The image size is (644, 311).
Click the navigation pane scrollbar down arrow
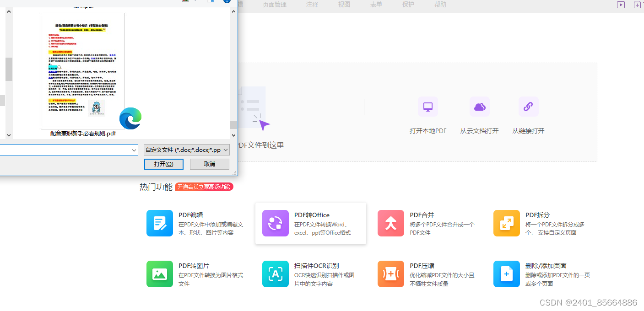[x=9, y=135]
